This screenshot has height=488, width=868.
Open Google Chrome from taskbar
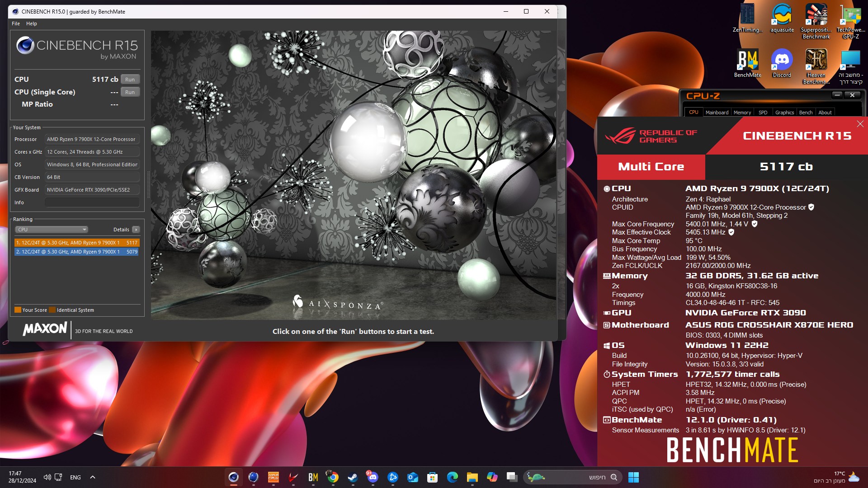tap(333, 477)
